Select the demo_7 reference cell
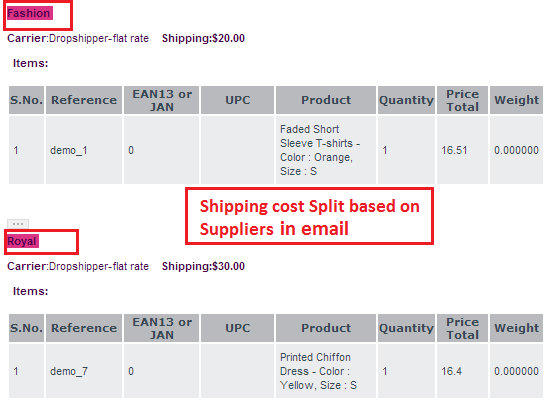The width and height of the screenshot is (558, 405). (84, 371)
